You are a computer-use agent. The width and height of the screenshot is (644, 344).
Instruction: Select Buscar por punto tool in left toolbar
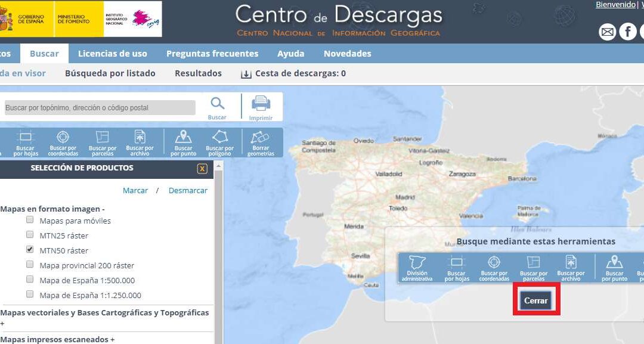183,143
